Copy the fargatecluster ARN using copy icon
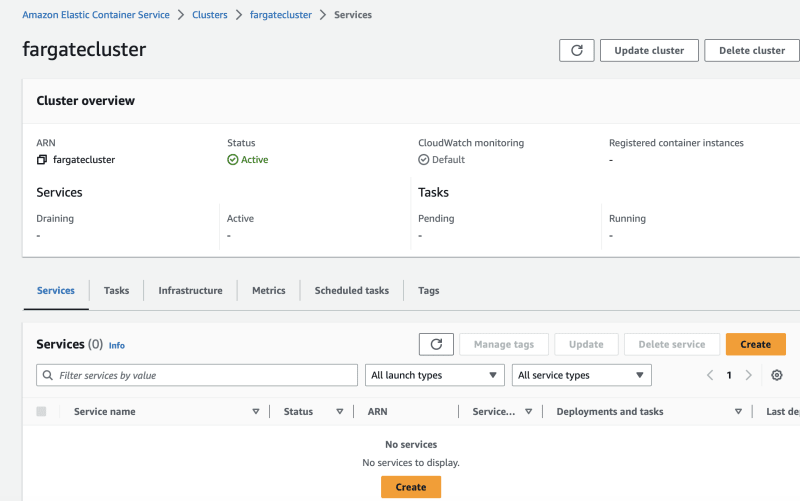Screen dimensions: 800x501 pos(42,160)
